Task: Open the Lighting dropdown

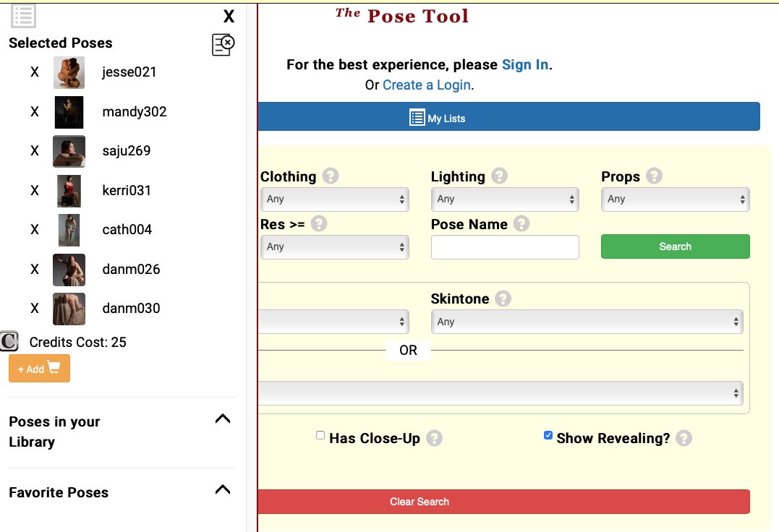Action: 505,199
